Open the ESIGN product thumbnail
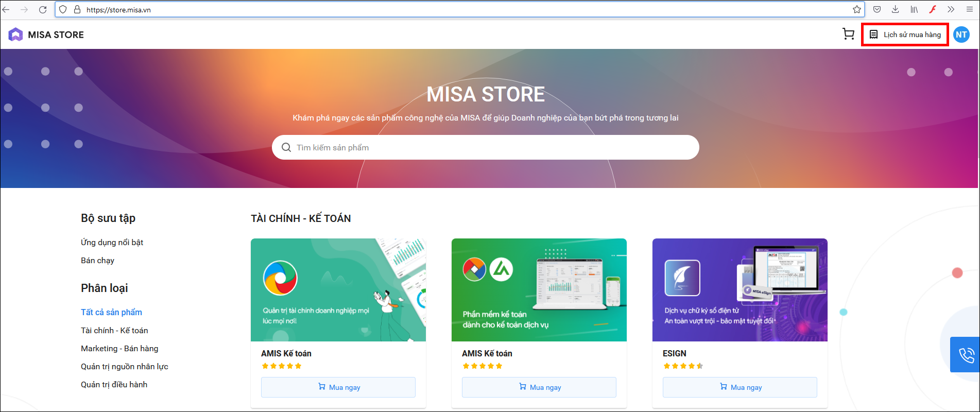The height and width of the screenshot is (412, 980). [x=740, y=290]
